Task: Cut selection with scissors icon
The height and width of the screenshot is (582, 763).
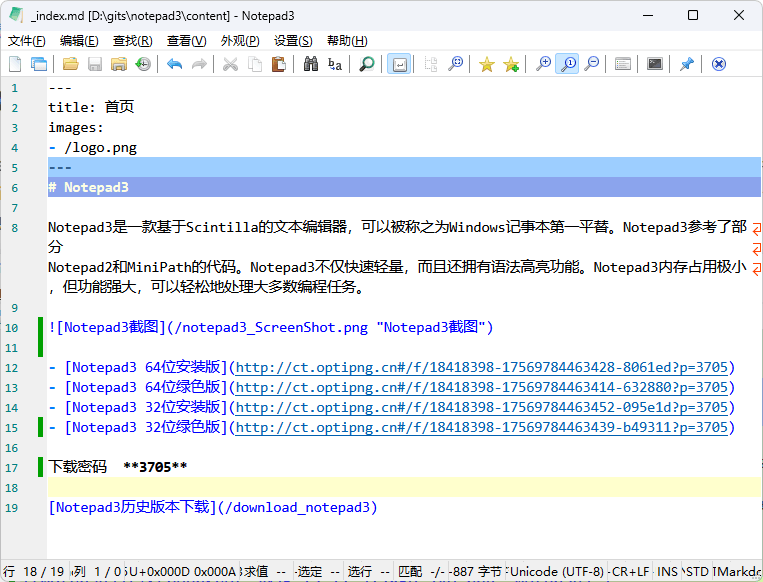Action: 230,64
